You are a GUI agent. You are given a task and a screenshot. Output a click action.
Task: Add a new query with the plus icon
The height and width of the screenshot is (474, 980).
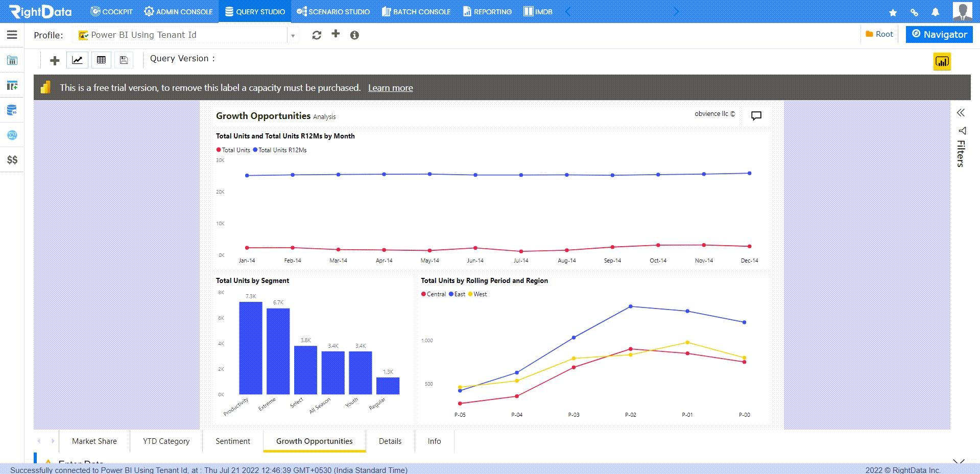[54, 60]
